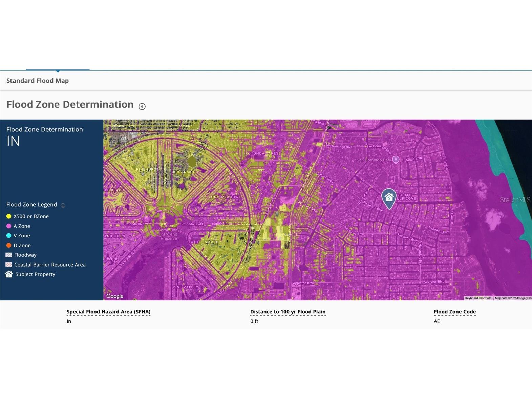The image size is (532, 399).
Task: Click the magenta A Zone legend dot
Action: (9, 226)
